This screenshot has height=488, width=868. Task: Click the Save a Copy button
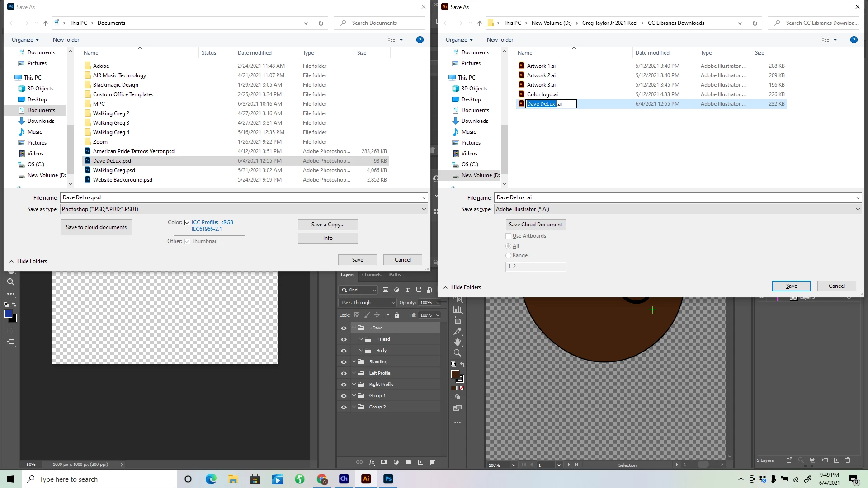[x=328, y=225]
